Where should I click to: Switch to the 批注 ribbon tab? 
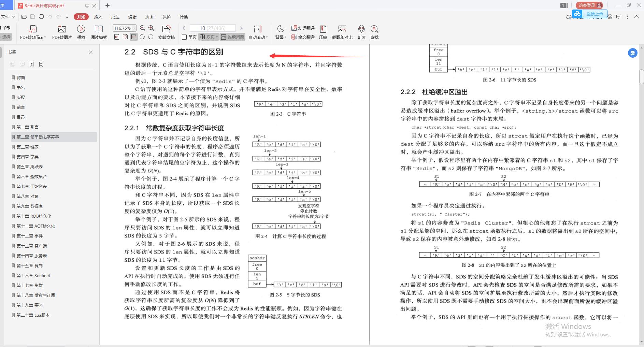click(115, 17)
